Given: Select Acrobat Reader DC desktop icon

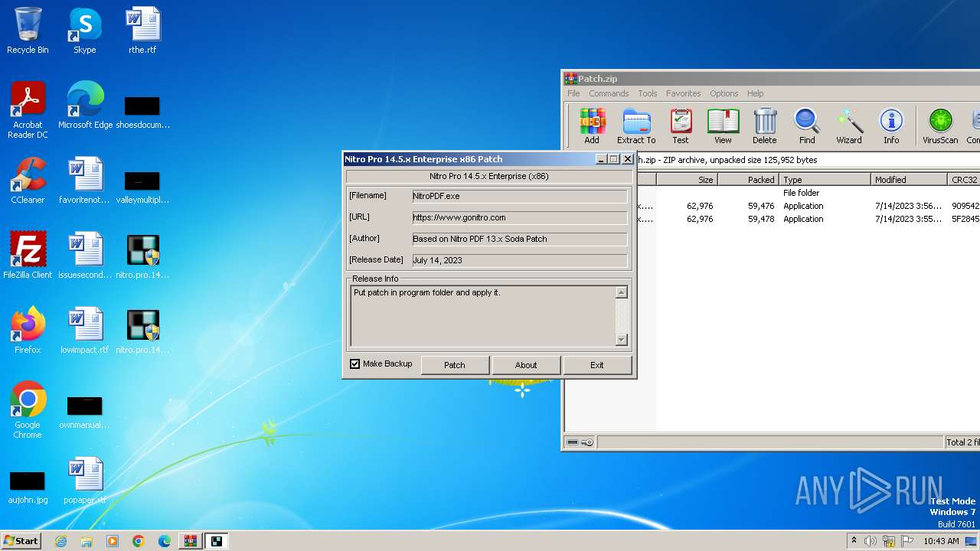Looking at the screenshot, I should (x=28, y=110).
